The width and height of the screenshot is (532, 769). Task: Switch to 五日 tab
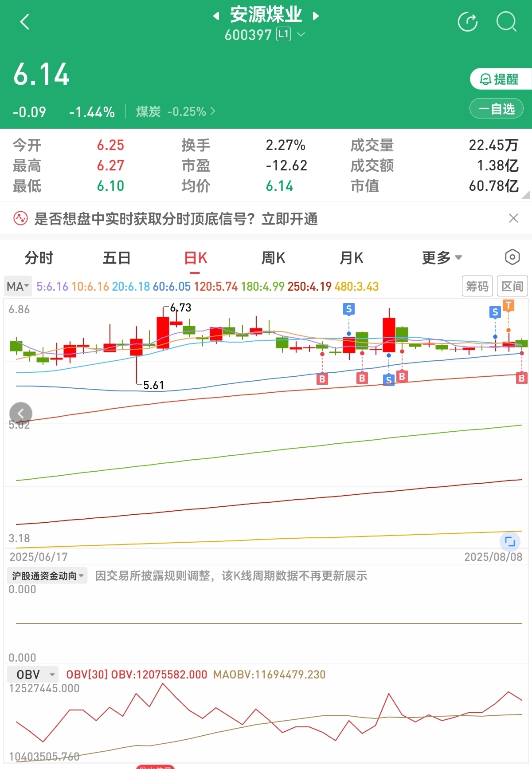(117, 257)
